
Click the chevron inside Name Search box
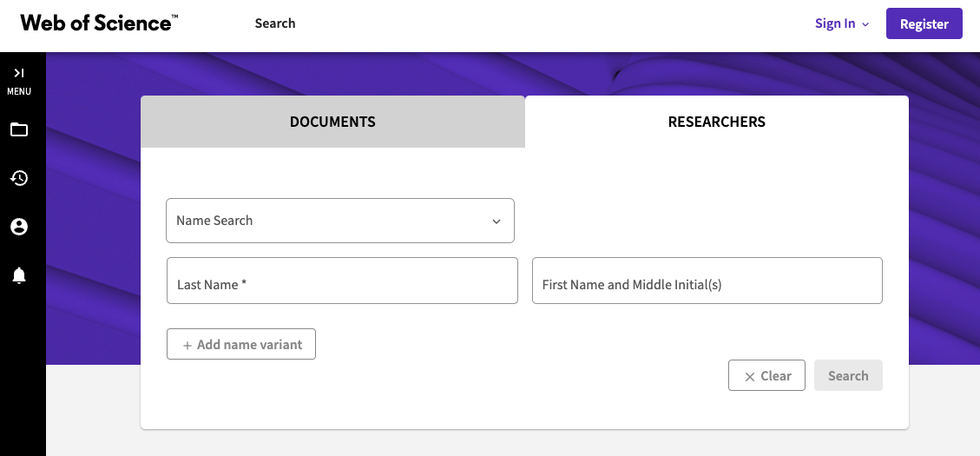pyautogui.click(x=497, y=221)
